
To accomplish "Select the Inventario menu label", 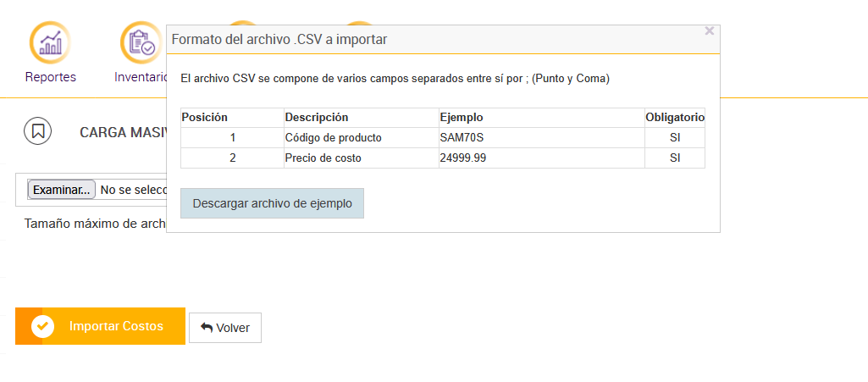I will (x=141, y=77).
